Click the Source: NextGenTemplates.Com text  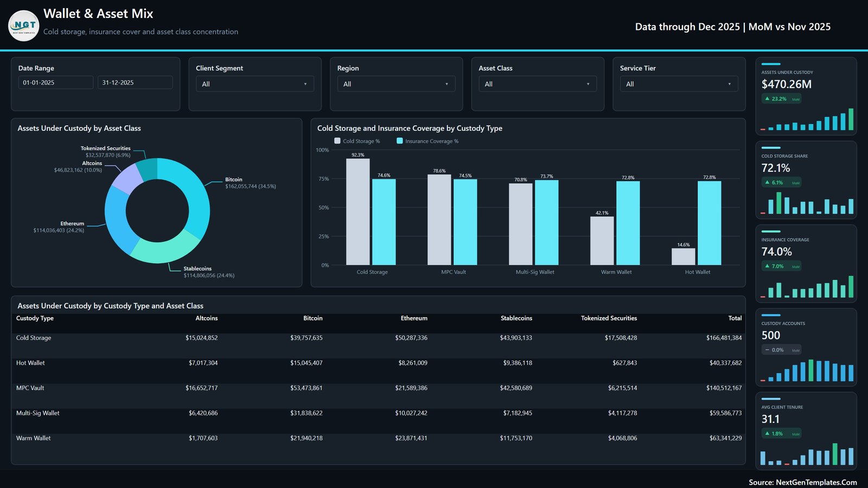point(803,482)
